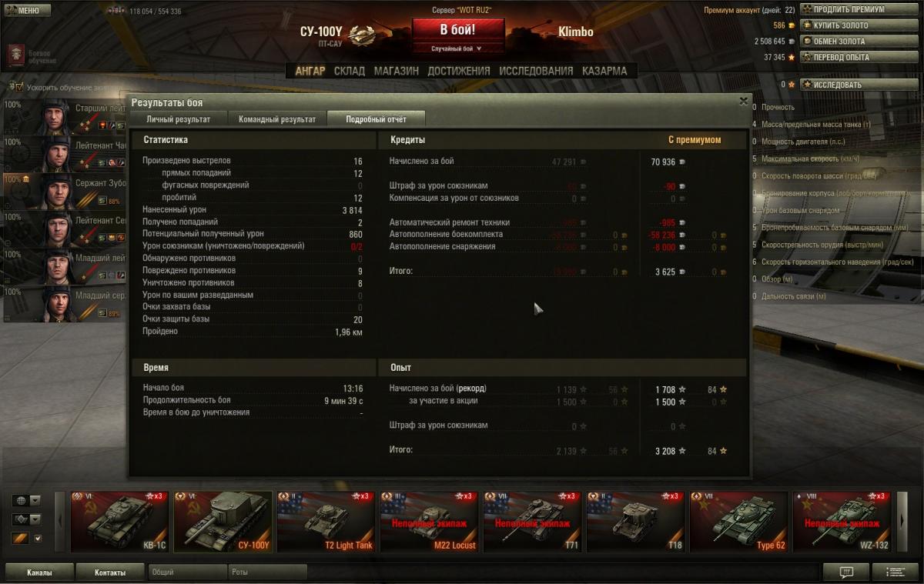Click the В бой! button
The width and height of the screenshot is (924, 584).
(x=457, y=30)
